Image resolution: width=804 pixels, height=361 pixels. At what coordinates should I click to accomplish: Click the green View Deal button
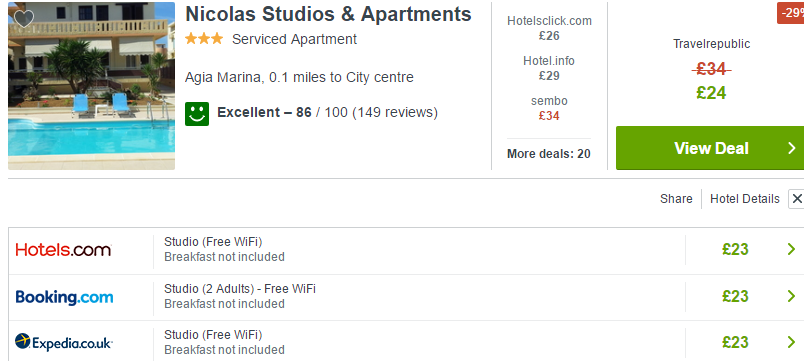pyautogui.click(x=710, y=148)
